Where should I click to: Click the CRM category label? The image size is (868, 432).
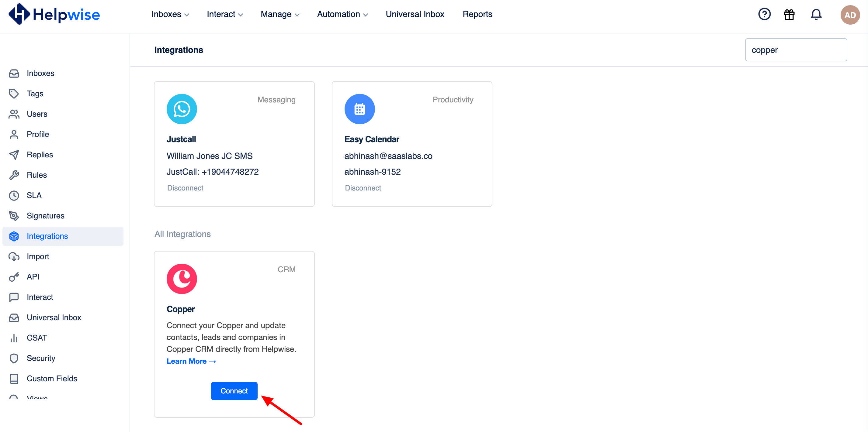[286, 269]
